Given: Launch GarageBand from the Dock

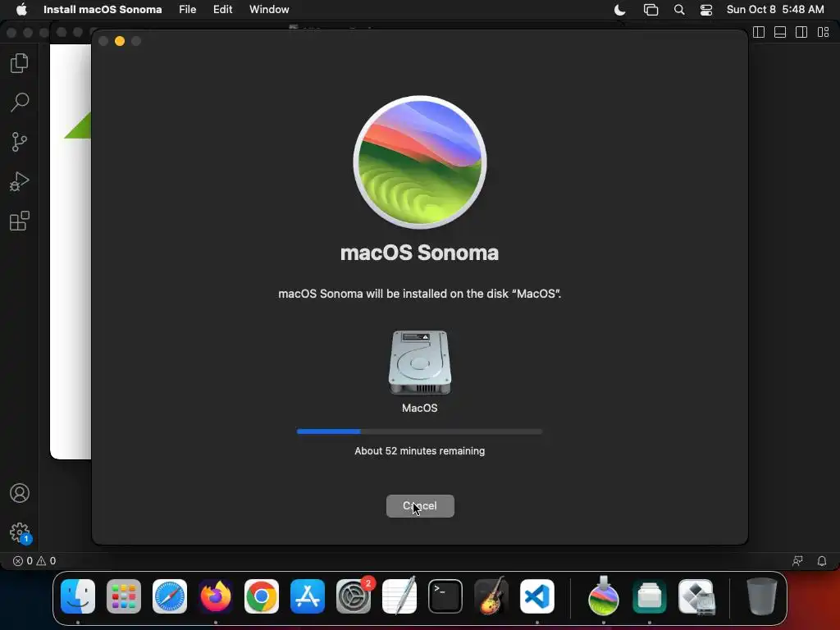Looking at the screenshot, I should [491, 596].
